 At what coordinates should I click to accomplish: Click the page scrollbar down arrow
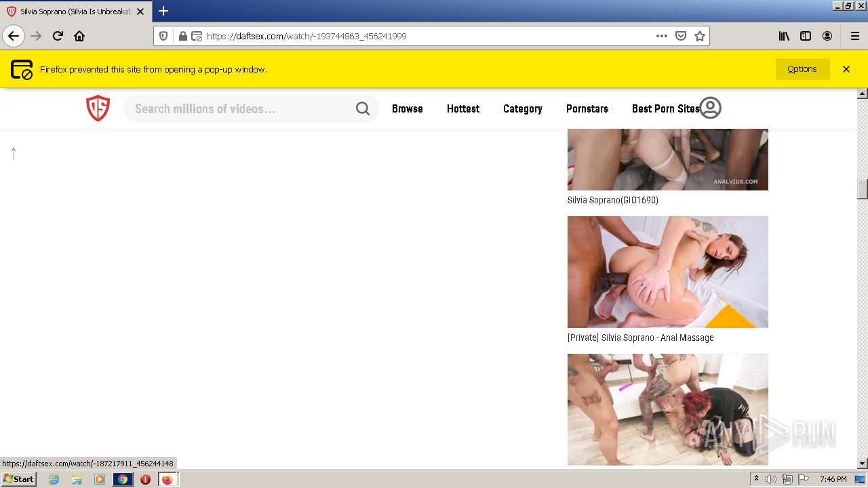click(863, 464)
